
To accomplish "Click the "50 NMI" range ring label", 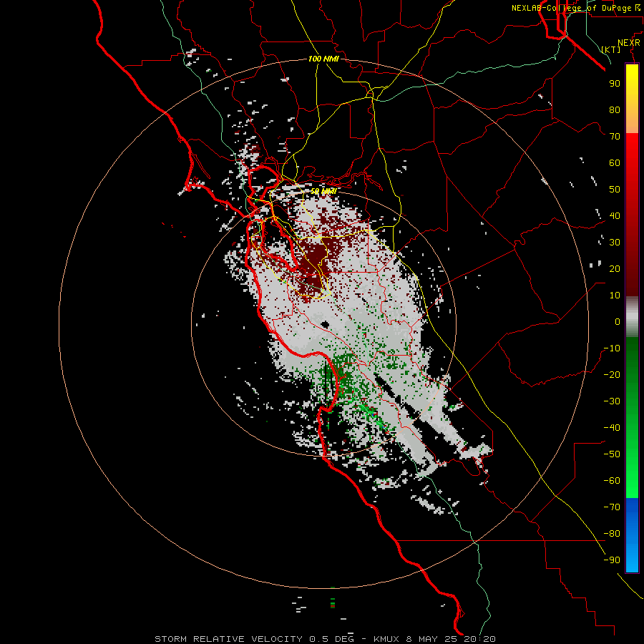I will tap(323, 191).
